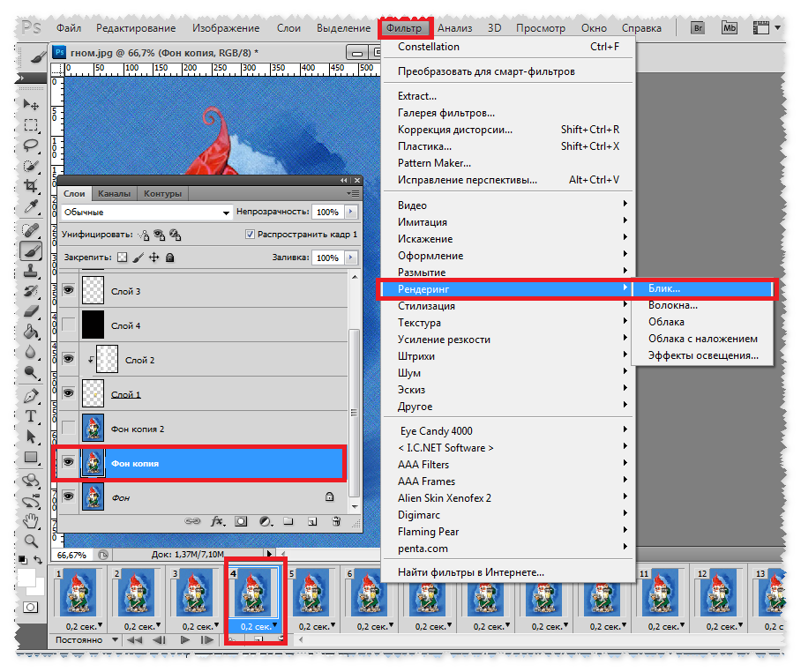Toggle the lock all padlock icon

pos(170,258)
